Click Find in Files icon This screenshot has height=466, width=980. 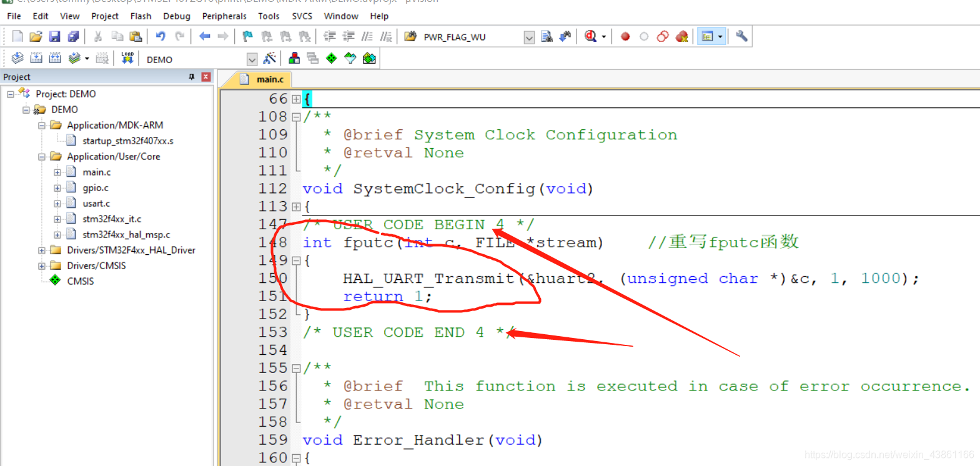(x=410, y=37)
